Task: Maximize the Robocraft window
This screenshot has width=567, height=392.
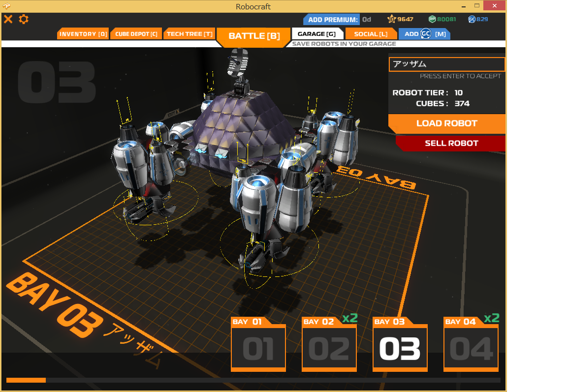Action: pyautogui.click(x=477, y=6)
